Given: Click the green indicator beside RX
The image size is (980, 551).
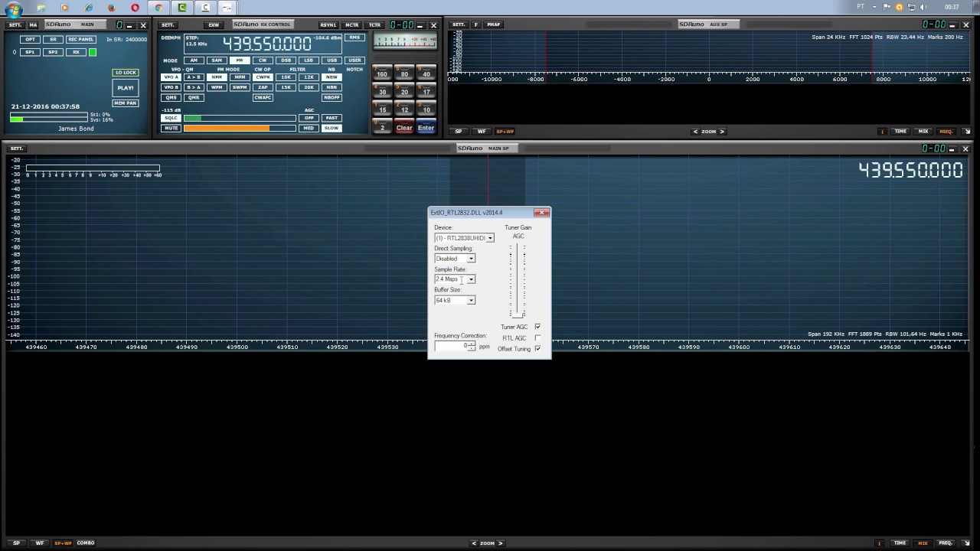Looking at the screenshot, I should 93,52.
